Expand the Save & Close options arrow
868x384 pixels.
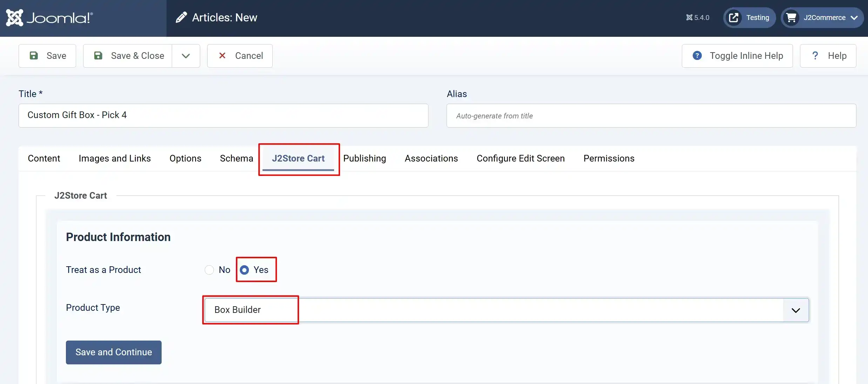186,56
